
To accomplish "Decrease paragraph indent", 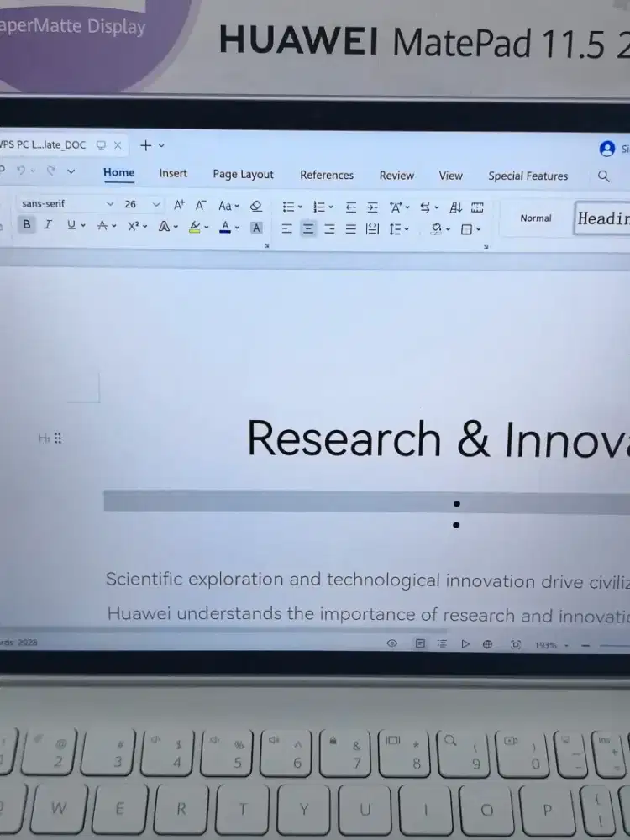I will pos(351,207).
